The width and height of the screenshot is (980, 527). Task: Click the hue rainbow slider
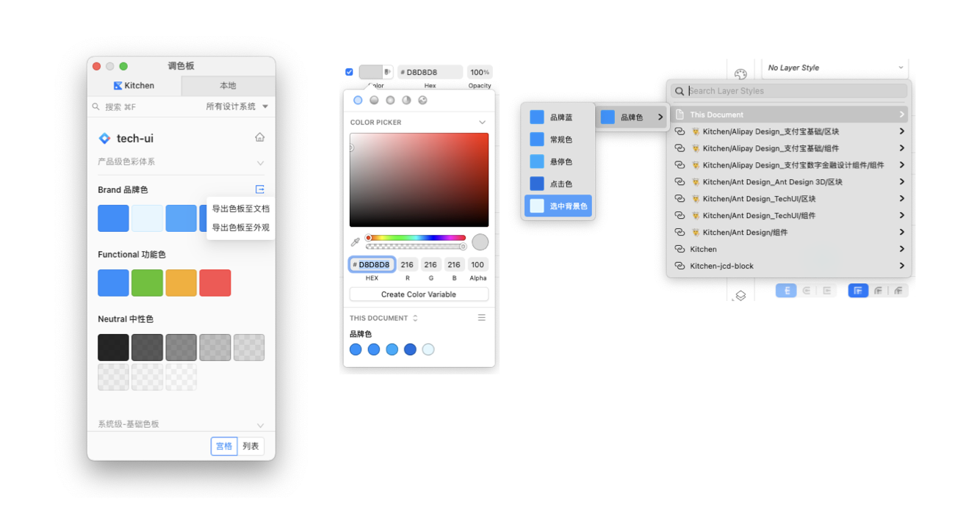click(x=416, y=238)
